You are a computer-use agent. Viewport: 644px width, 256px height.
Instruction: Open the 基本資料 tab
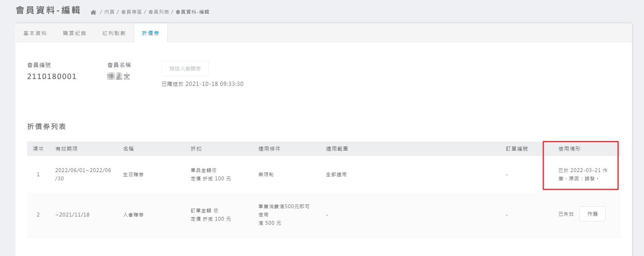pos(35,33)
